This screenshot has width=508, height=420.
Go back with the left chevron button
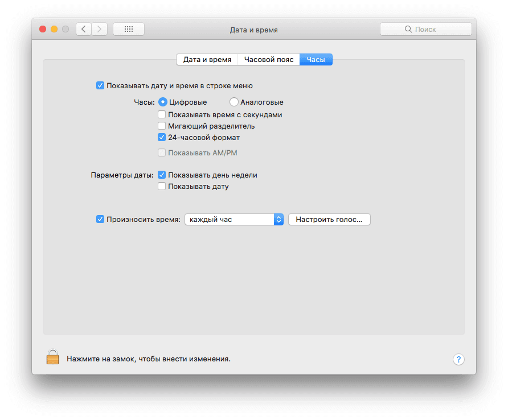tap(84, 29)
